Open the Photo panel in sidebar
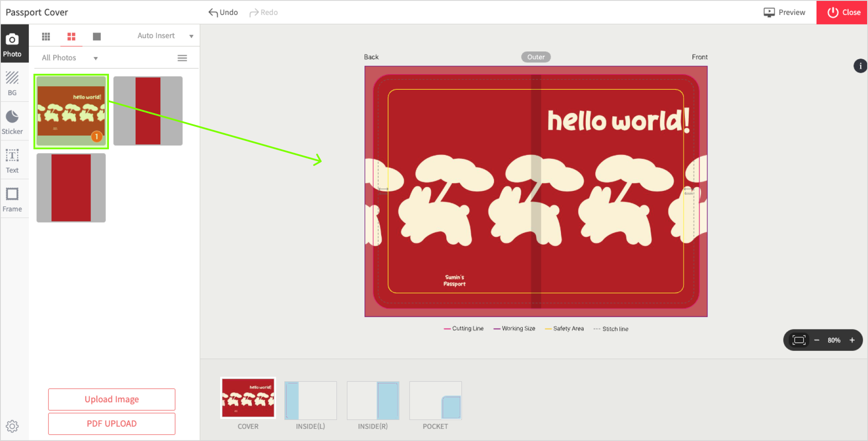This screenshot has height=441, width=868. (12, 44)
